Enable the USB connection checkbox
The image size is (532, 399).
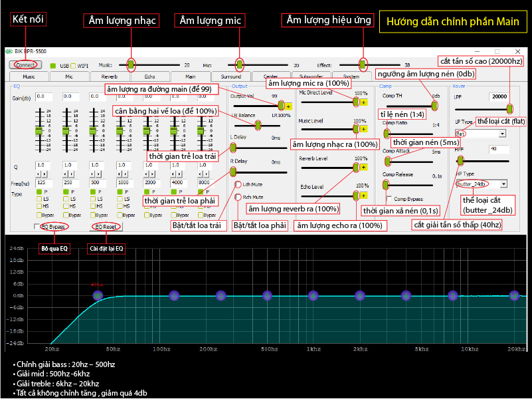click(x=53, y=66)
